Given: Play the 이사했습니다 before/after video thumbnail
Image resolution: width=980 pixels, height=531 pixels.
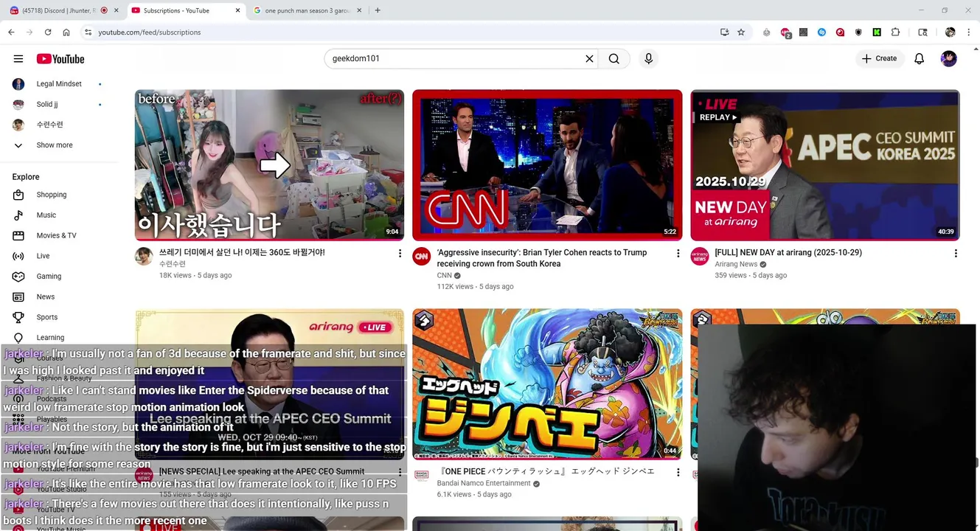Looking at the screenshot, I should (269, 165).
